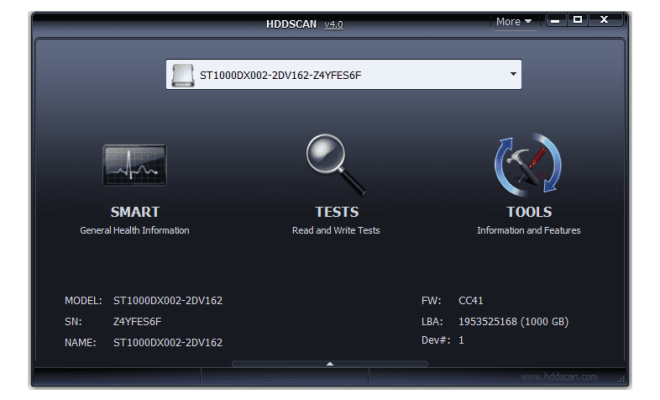
Task: Click the Dev# value 1
Action: (x=461, y=340)
